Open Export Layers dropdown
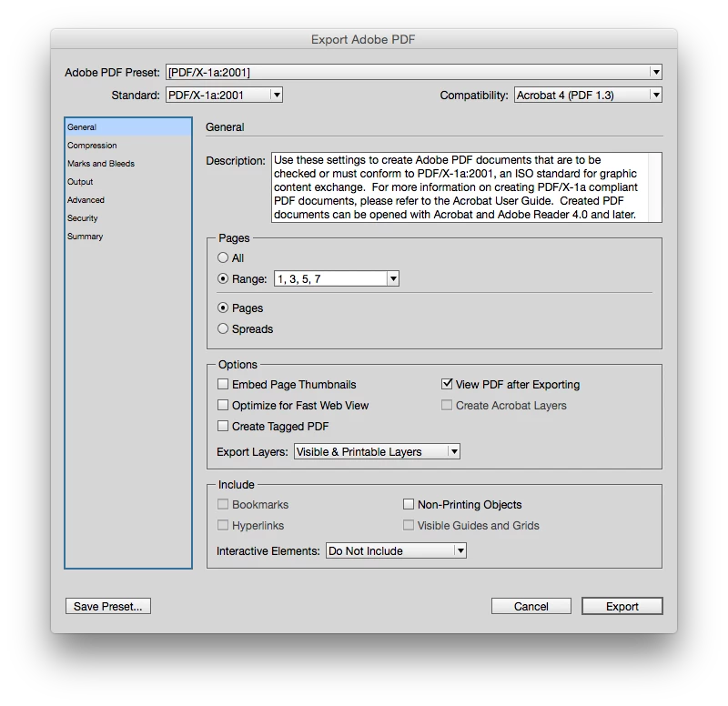728x706 pixels. tap(377, 451)
